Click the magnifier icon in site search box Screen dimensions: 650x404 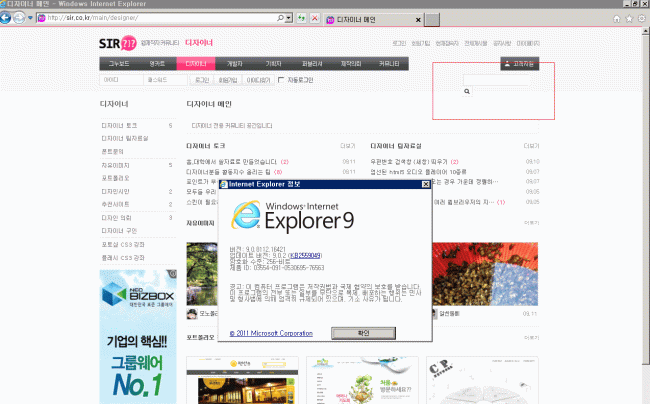tap(466, 90)
